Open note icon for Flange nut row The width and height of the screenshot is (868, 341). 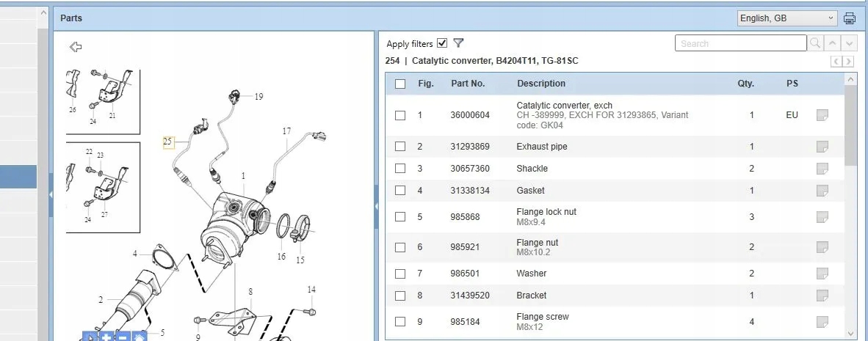pos(822,247)
